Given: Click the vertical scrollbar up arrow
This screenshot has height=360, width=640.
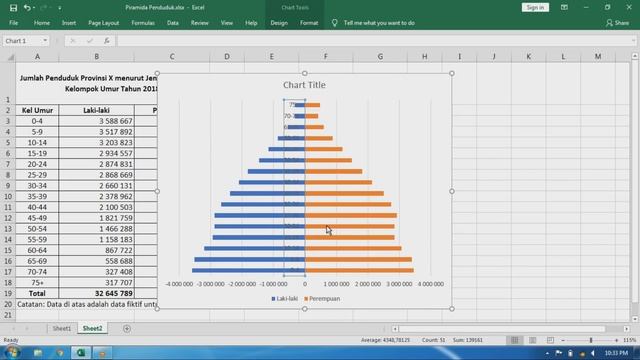Looking at the screenshot, I should (x=635, y=56).
